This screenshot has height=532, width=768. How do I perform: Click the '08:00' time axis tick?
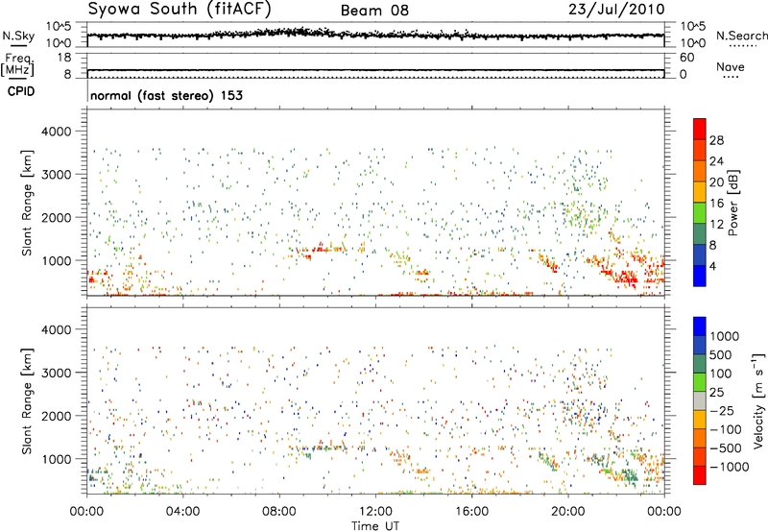coord(279,511)
